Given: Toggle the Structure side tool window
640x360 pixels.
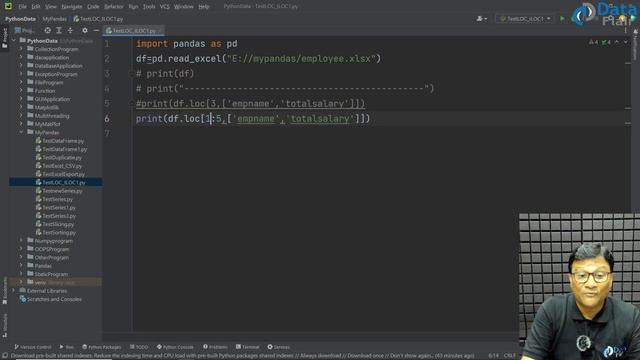Looking at the screenshot, I should point(4,325).
